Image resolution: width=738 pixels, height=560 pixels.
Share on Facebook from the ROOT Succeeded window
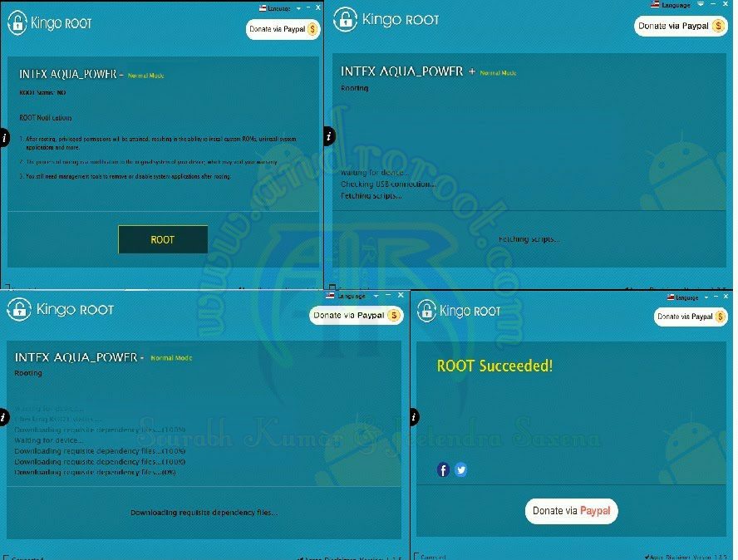[443, 469]
